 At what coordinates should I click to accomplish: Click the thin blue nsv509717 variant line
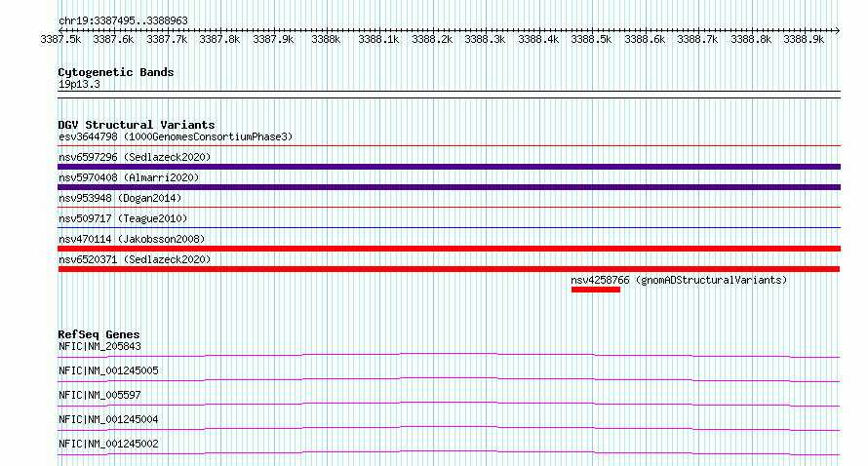point(449,227)
